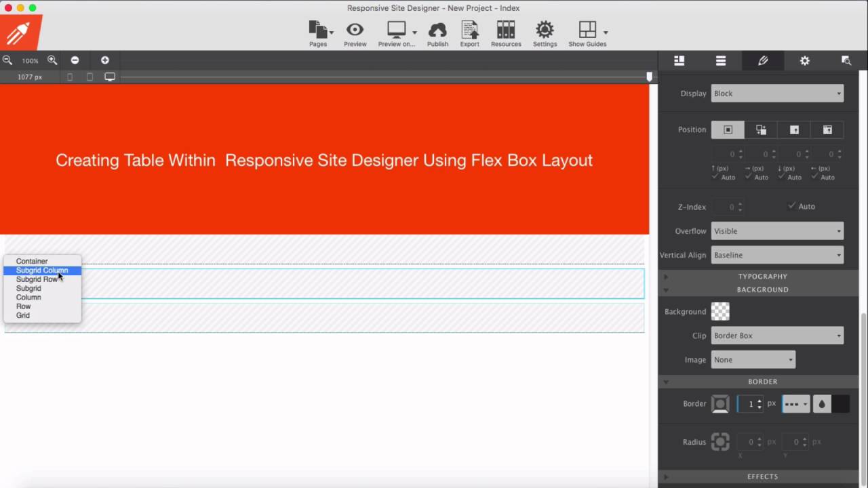Zoom in with the magnifier plus icon
The height and width of the screenshot is (488, 868).
pyautogui.click(x=52, y=60)
